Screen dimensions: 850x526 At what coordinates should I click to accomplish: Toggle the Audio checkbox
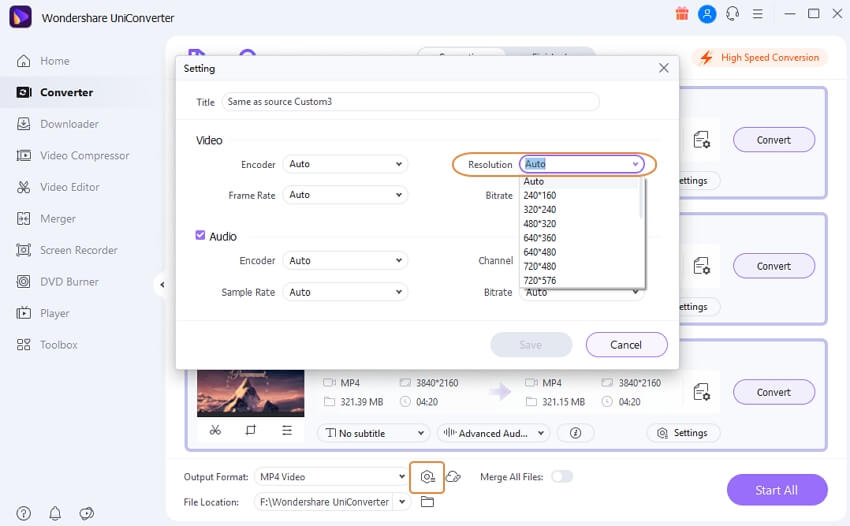tap(200, 235)
